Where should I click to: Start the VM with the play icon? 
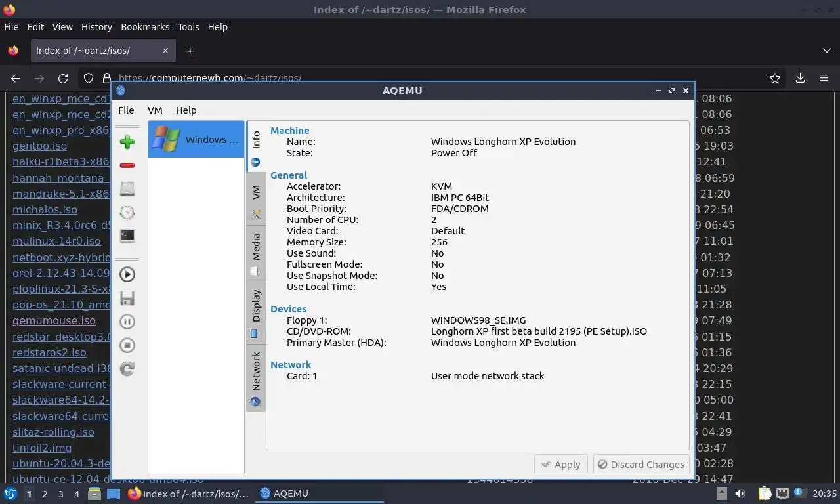tap(127, 275)
